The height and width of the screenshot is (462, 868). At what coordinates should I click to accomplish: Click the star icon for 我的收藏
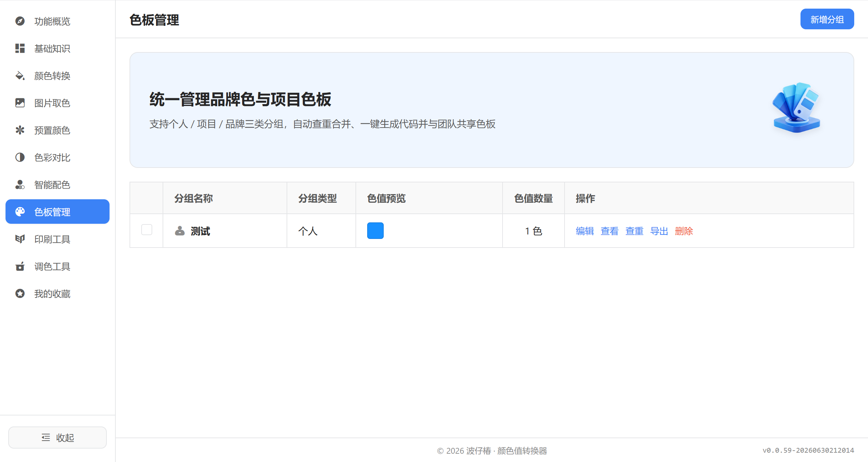click(20, 294)
